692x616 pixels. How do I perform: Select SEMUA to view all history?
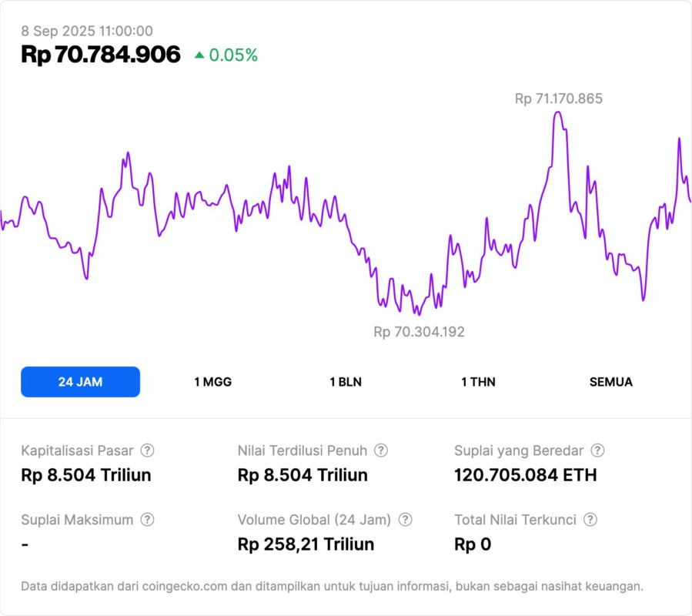point(611,382)
